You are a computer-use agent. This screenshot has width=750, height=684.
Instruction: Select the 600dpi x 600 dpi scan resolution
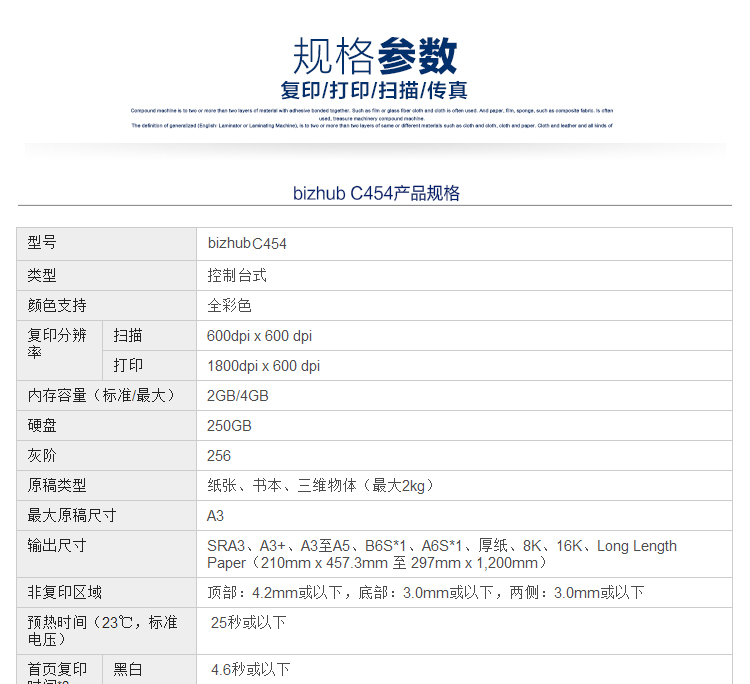tap(259, 336)
